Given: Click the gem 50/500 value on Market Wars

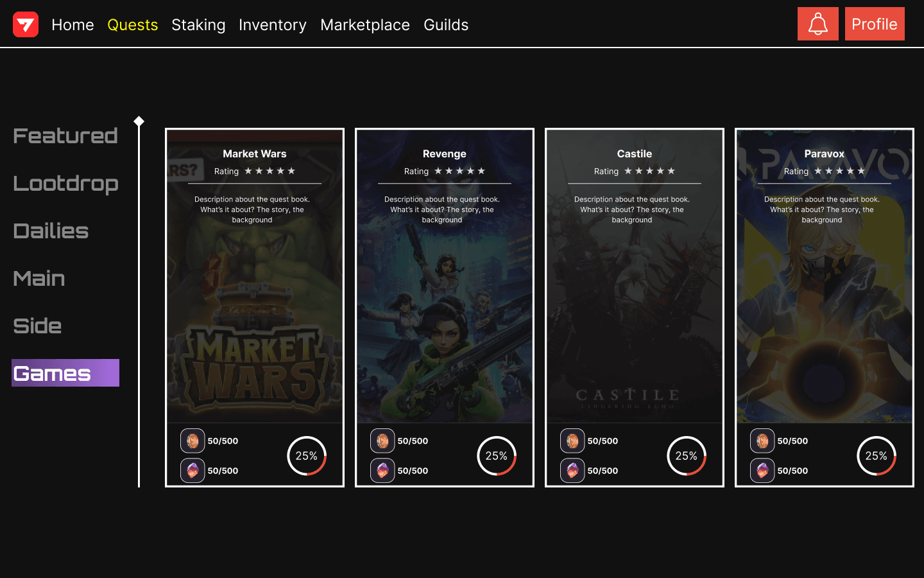Looking at the screenshot, I should coord(223,471).
